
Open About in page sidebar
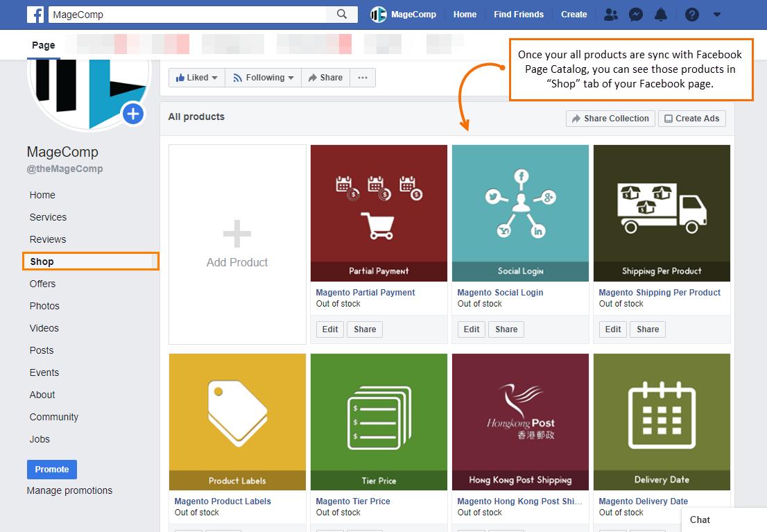point(42,395)
